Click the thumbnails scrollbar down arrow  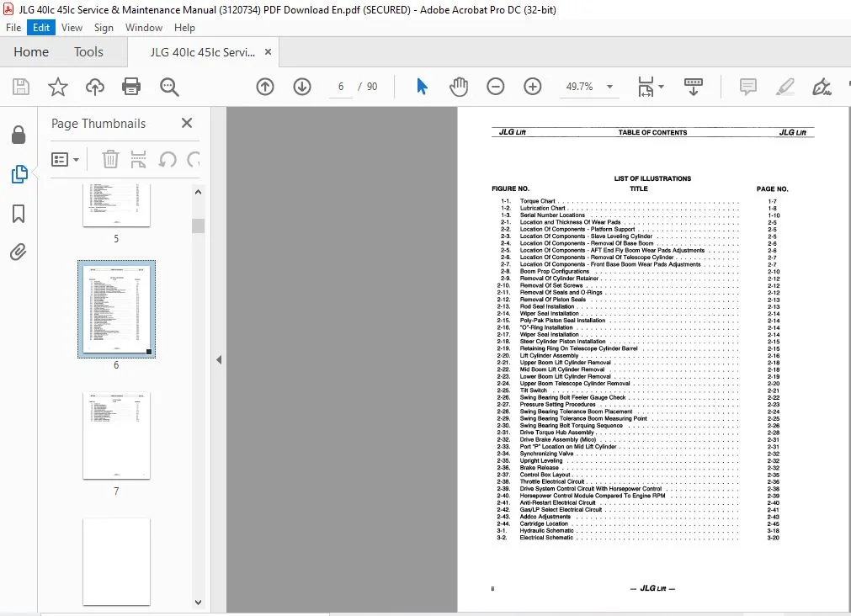click(198, 602)
